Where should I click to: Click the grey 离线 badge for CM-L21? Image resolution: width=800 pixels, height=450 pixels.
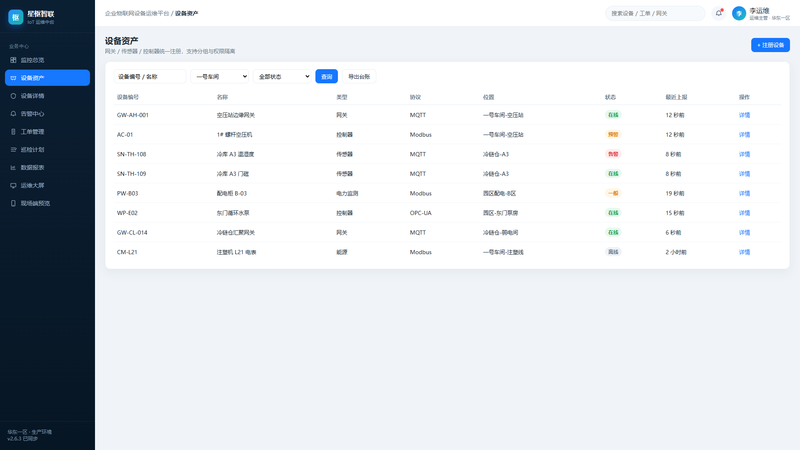613,252
